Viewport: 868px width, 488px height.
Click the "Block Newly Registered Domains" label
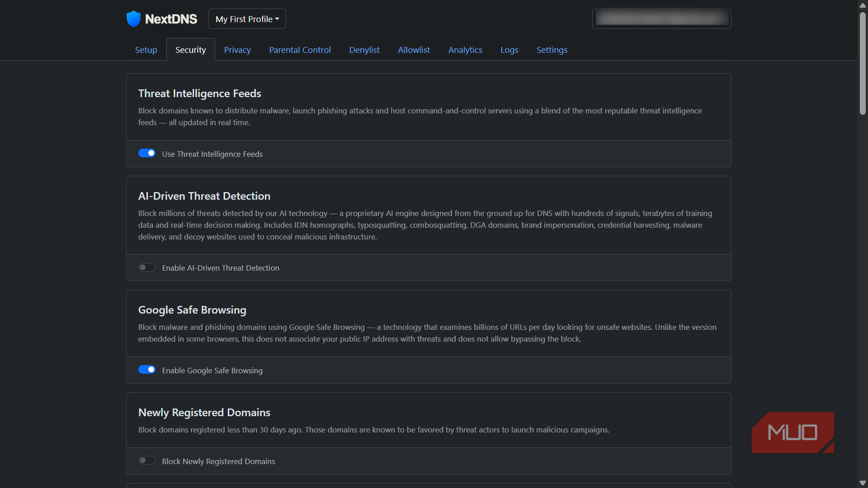pos(218,461)
